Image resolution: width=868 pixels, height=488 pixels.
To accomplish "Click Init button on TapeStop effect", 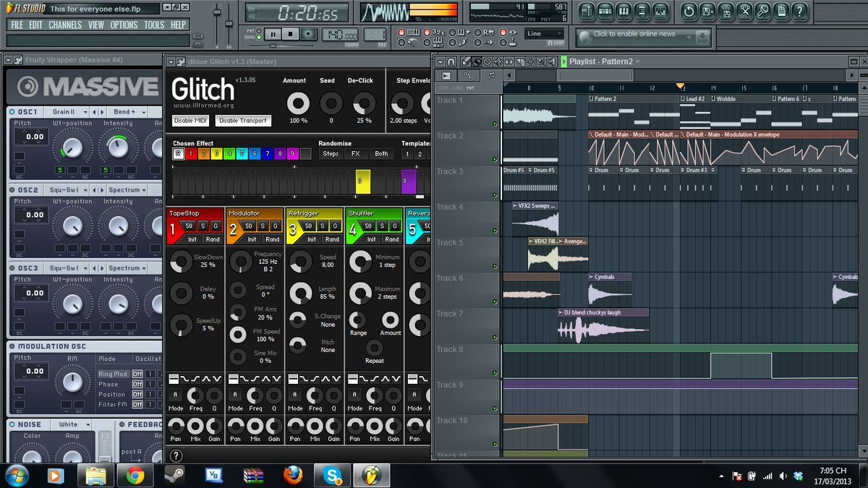I will [192, 239].
